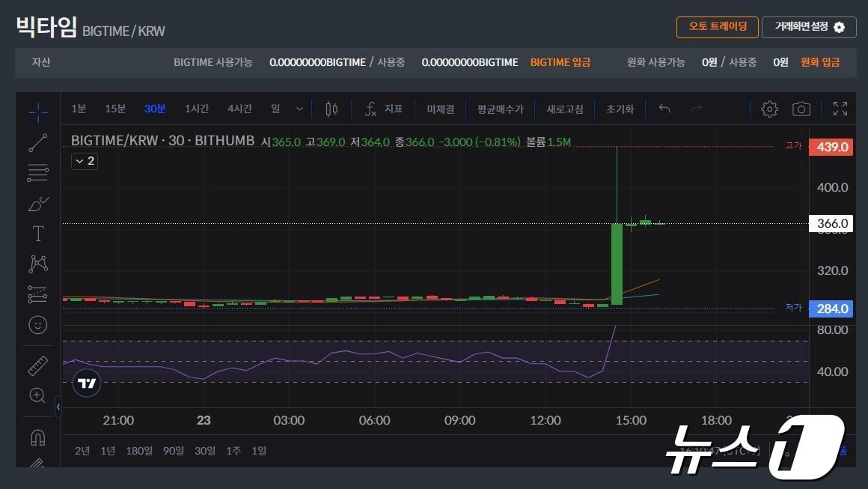Click the 오토 트레이딩 button

pyautogui.click(x=718, y=26)
